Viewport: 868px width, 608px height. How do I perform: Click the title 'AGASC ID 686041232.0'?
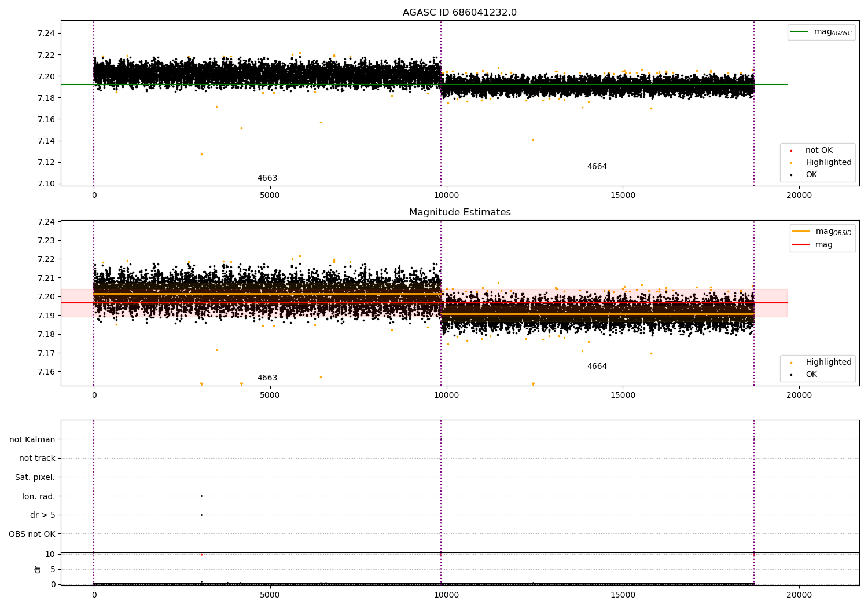coord(459,13)
